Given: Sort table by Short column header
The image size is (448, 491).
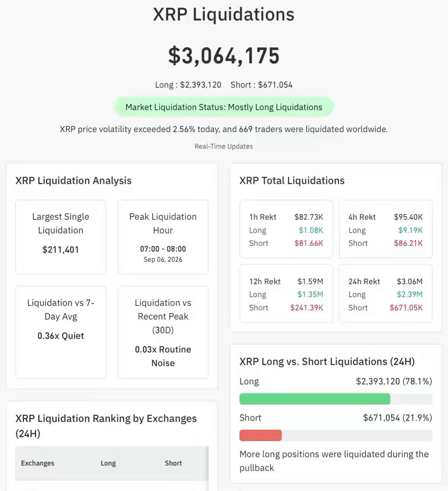Looking at the screenshot, I should (x=173, y=463).
